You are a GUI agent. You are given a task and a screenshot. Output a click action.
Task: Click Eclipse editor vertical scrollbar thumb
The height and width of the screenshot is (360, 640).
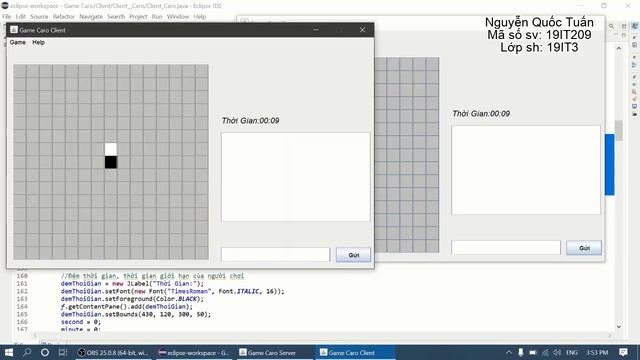(x=619, y=130)
